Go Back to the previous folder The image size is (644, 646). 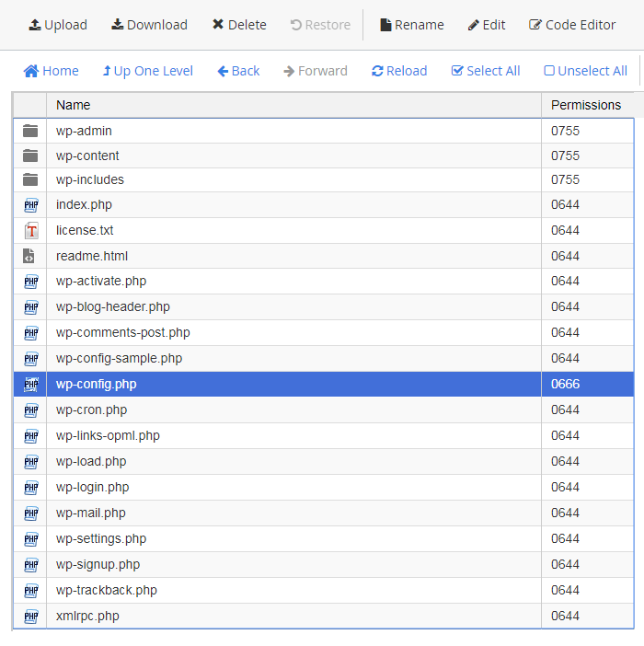click(x=238, y=71)
